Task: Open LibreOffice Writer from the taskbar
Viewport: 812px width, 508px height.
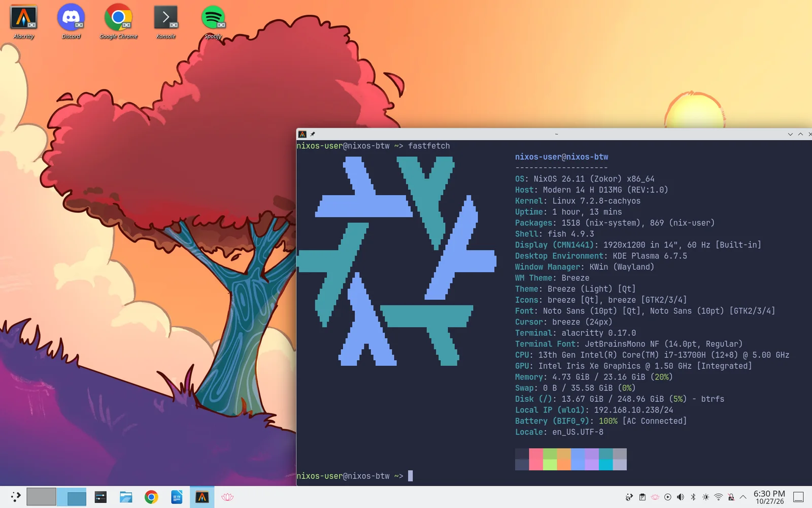Action: [177, 497]
